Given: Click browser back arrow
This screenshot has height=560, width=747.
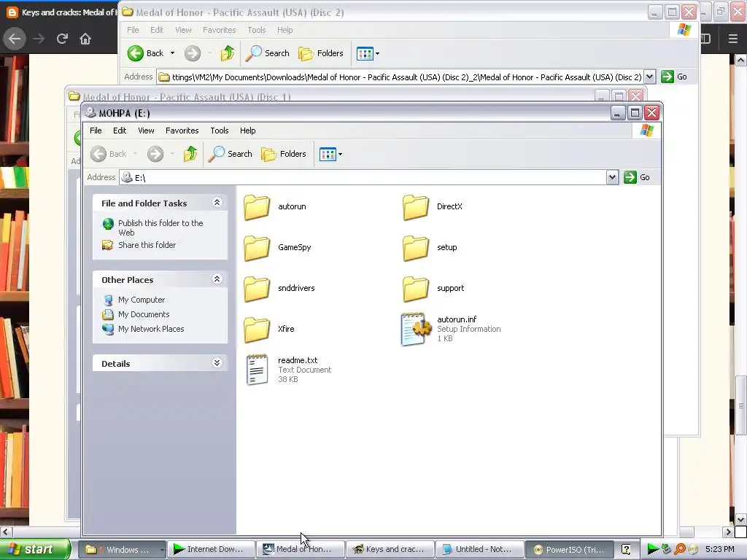Looking at the screenshot, I should coord(15,39).
